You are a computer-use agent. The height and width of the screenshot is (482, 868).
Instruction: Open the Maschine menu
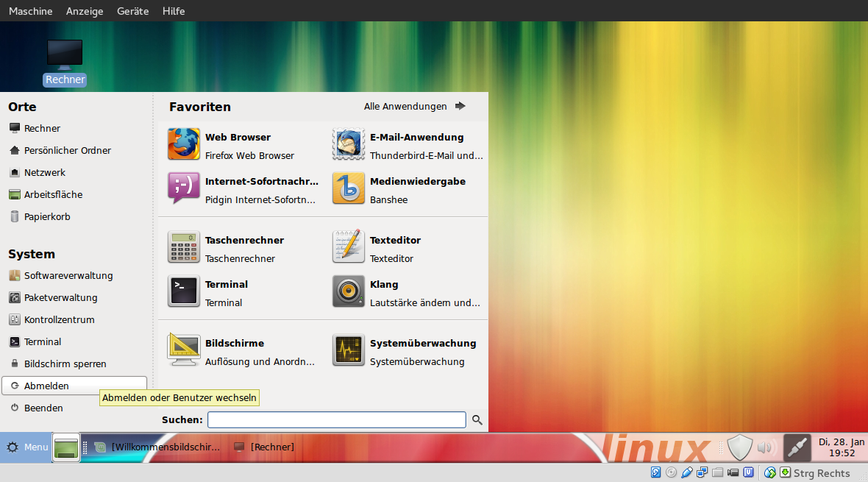click(x=30, y=11)
